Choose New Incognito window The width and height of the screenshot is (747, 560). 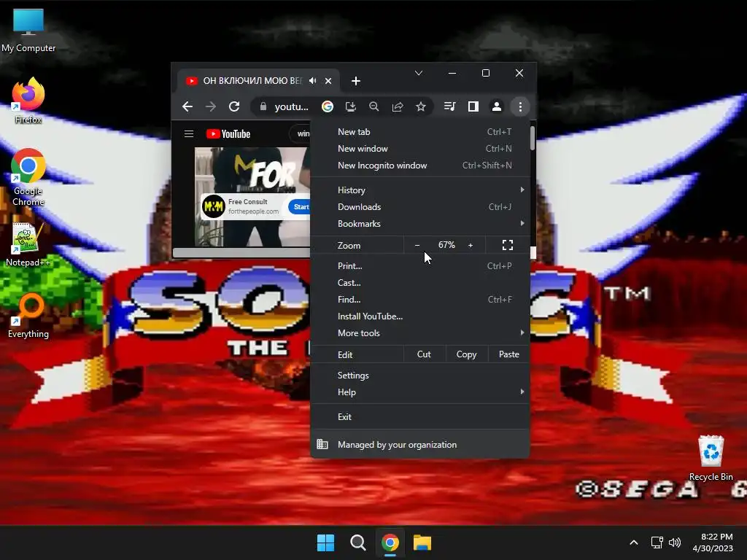419,166
